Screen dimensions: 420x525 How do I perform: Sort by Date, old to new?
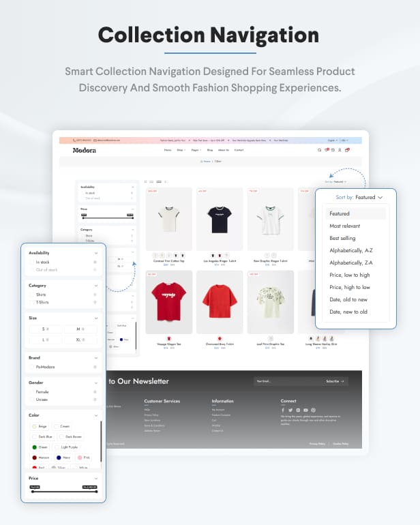point(348,300)
